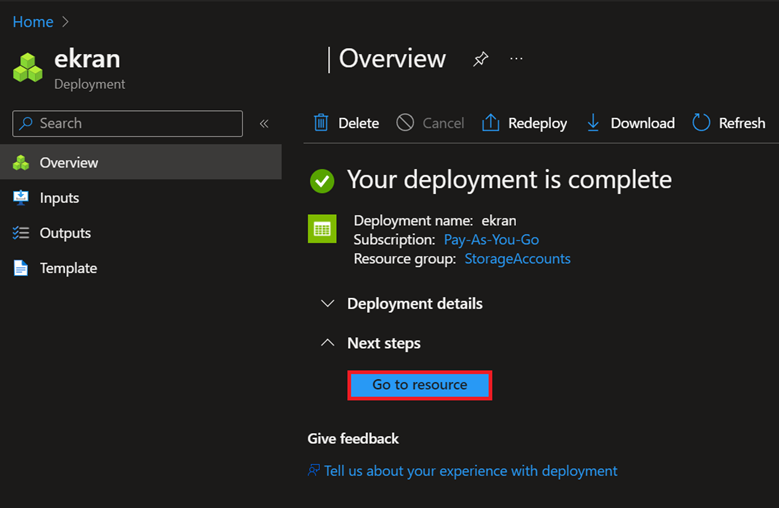Viewport: 779px width, 508px height.
Task: Click the Refresh circular arrow icon
Action: pyautogui.click(x=701, y=123)
